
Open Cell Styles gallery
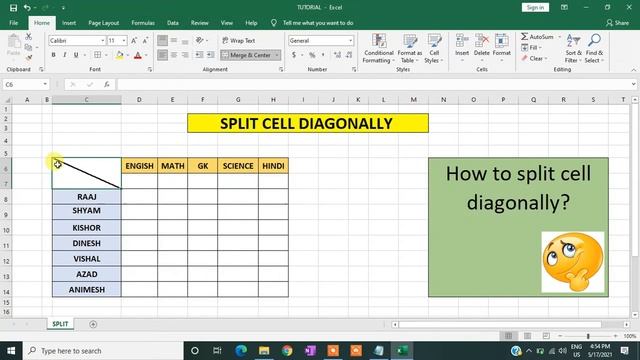coord(434,49)
